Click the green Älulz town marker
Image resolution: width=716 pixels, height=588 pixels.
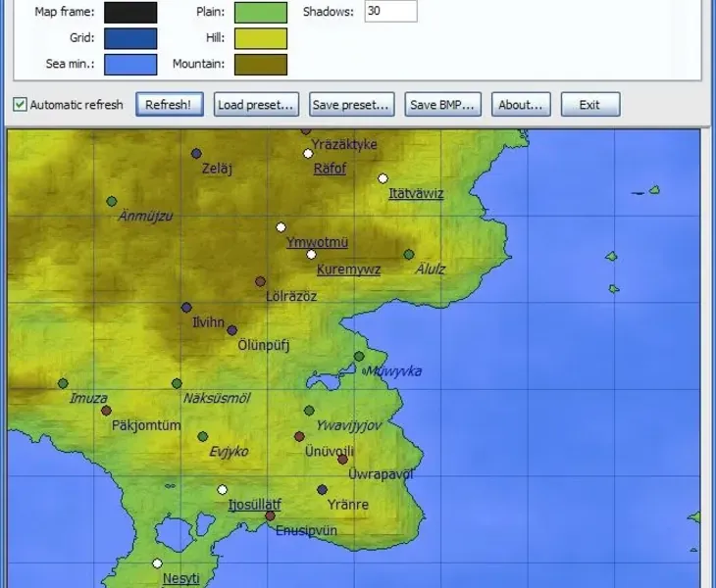click(x=409, y=254)
